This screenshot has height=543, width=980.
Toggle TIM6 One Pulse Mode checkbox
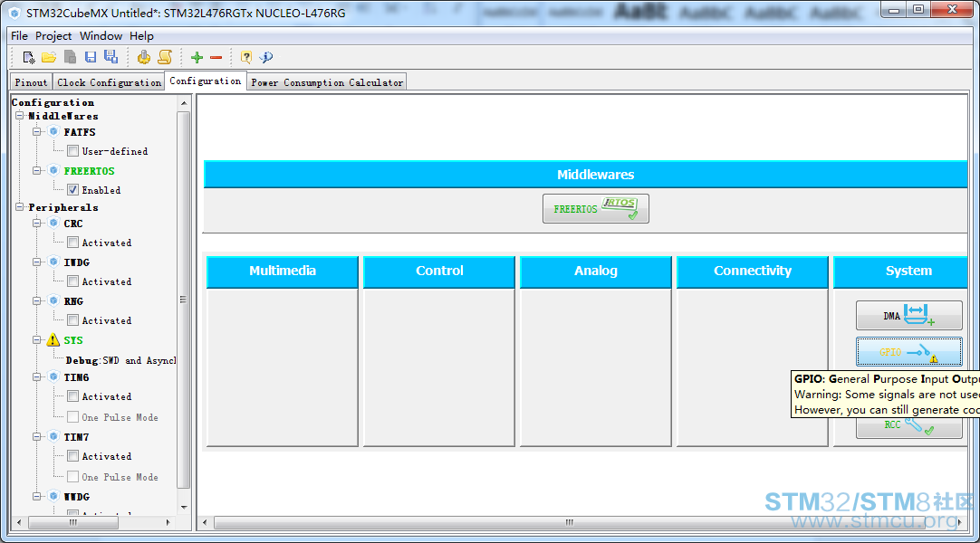tap(73, 417)
